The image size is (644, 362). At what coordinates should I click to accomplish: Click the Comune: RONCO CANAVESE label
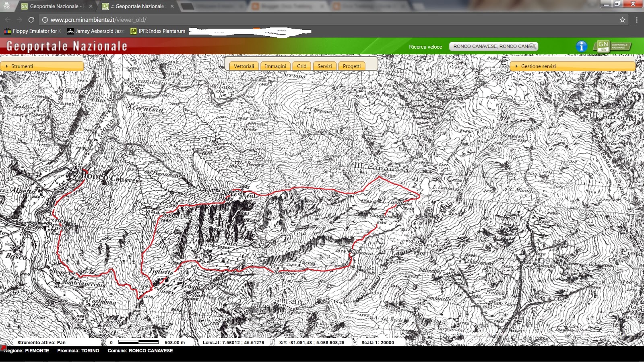click(140, 351)
